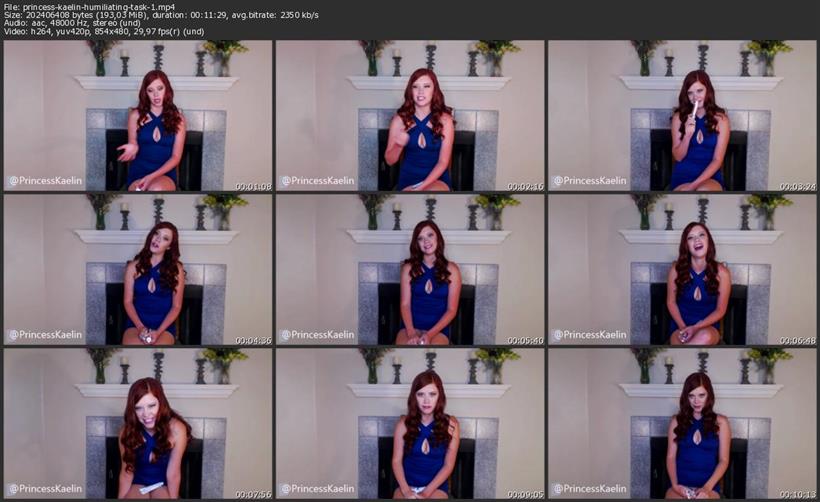Open the thumbnail at timestamp 00:01:08
This screenshot has height=502, width=820.
point(138,115)
